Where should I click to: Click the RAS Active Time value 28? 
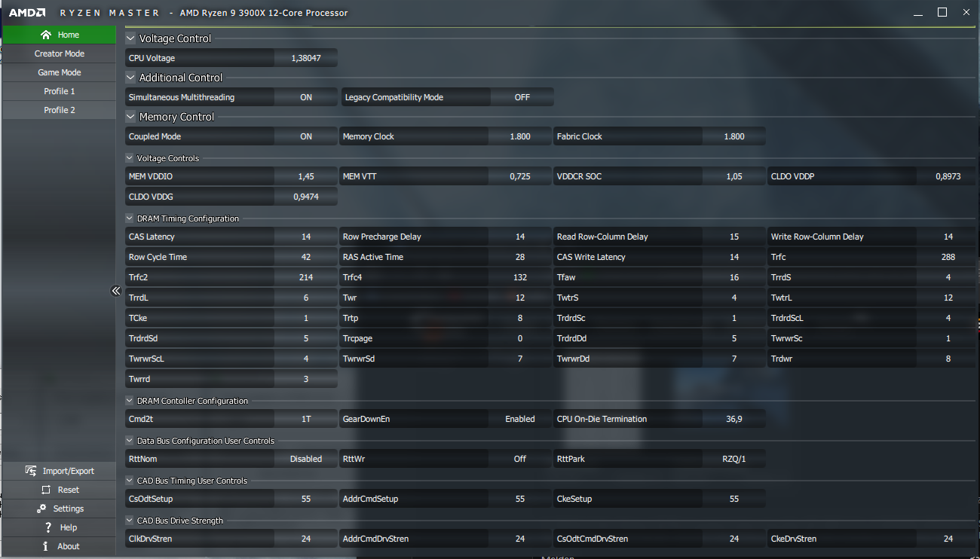pyautogui.click(x=520, y=257)
